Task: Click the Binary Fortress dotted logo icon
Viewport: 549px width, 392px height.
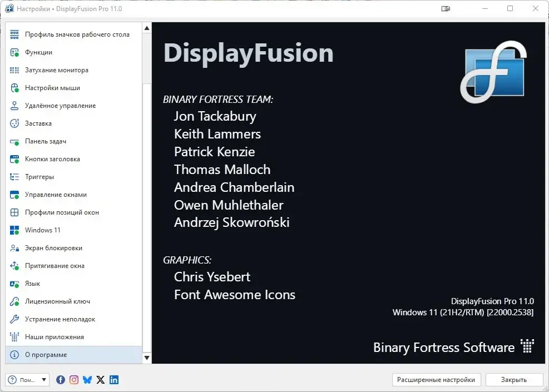Action: tap(527, 346)
